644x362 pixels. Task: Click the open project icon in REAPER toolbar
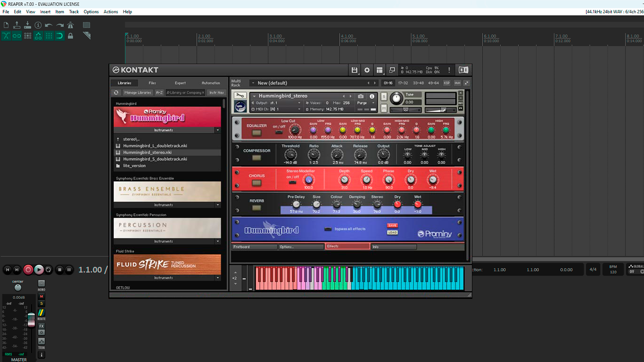click(x=17, y=25)
